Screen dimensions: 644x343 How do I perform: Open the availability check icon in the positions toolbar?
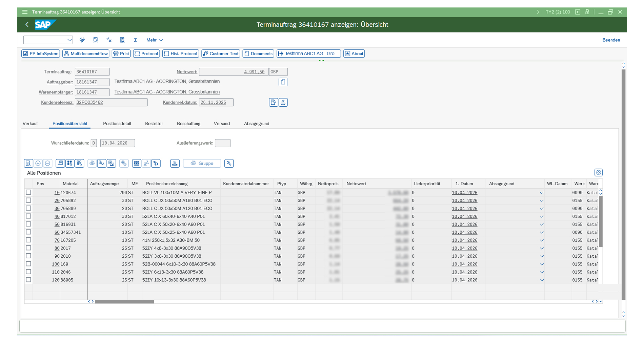click(x=101, y=163)
